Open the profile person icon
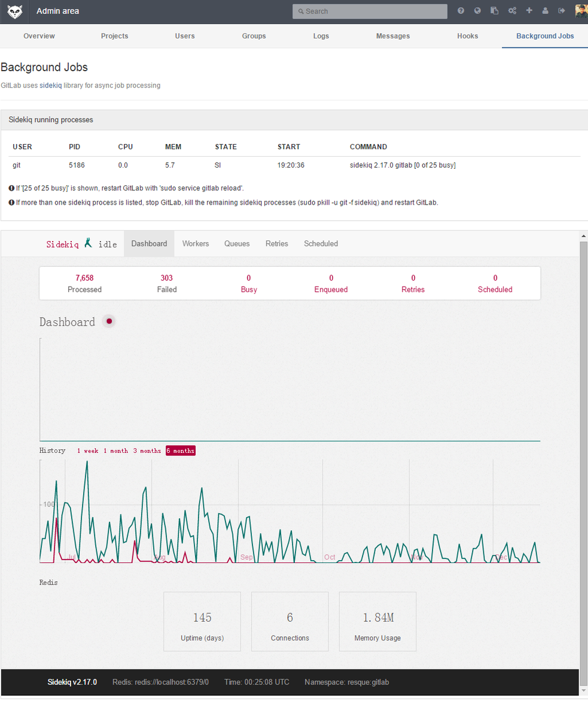Image resolution: width=588 pixels, height=718 pixels. tap(545, 11)
